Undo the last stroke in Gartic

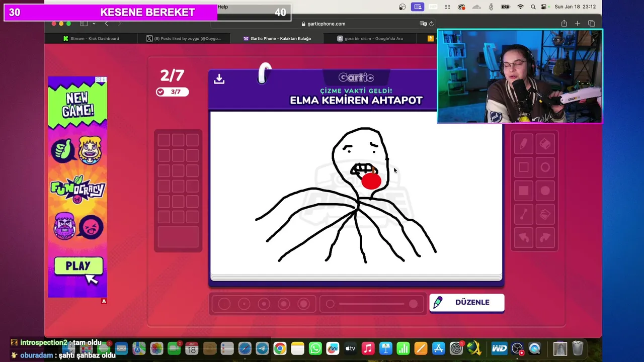tap(523, 237)
